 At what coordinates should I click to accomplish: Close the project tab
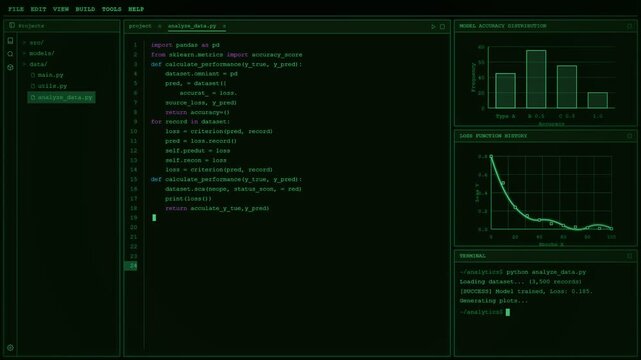[x=159, y=26]
